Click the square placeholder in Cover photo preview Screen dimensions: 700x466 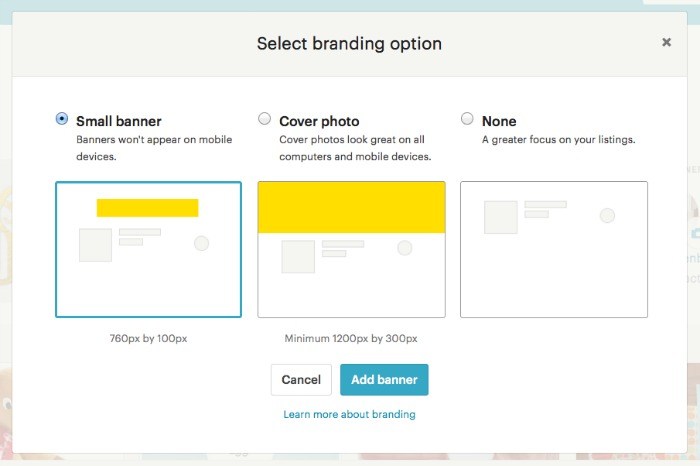[x=298, y=256]
